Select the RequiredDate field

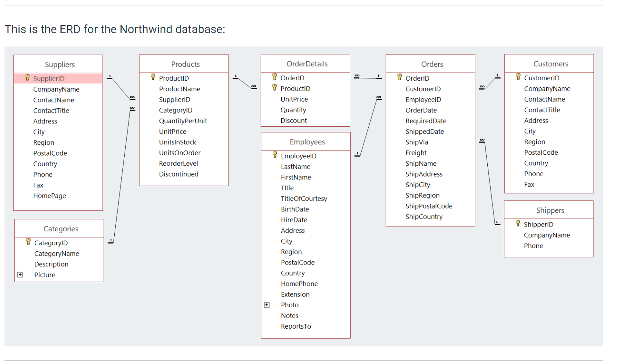[x=426, y=121]
